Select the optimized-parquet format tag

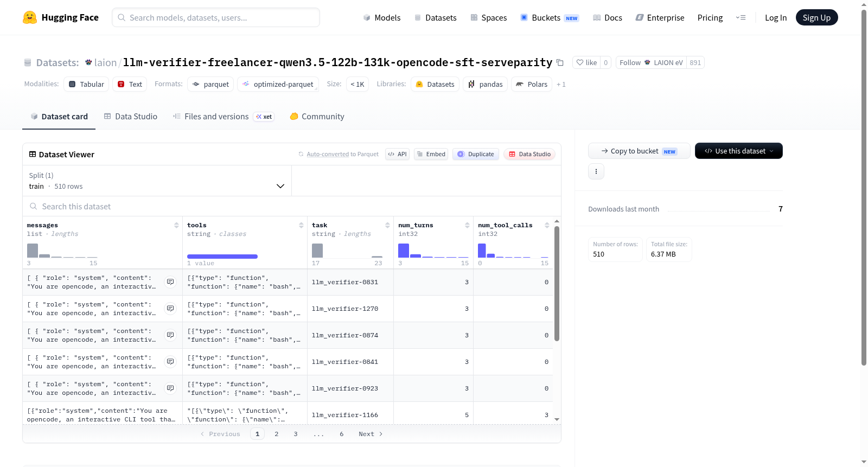coord(278,84)
